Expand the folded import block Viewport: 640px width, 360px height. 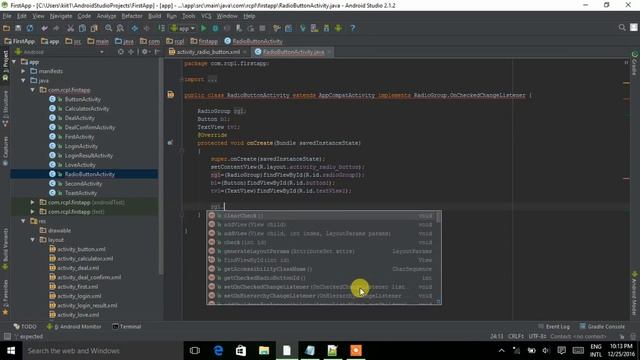pyautogui.click(x=213, y=80)
